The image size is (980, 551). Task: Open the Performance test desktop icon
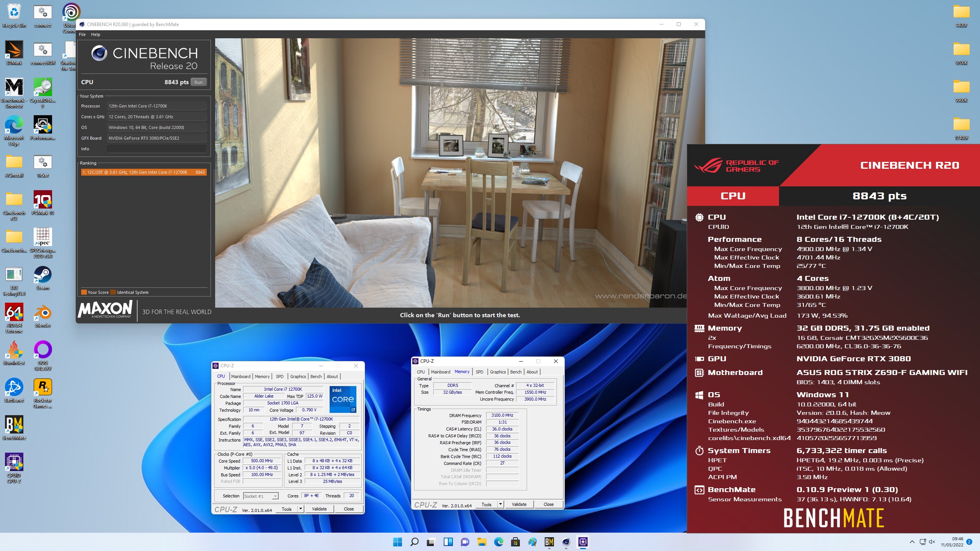coord(42,128)
